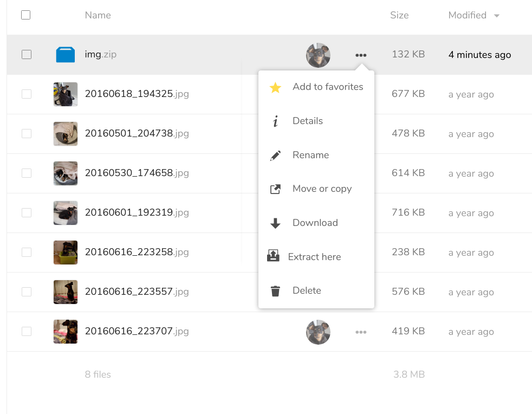Image resolution: width=532 pixels, height=414 pixels.
Task: Check the img.zip file checkbox
Action: pyautogui.click(x=26, y=54)
